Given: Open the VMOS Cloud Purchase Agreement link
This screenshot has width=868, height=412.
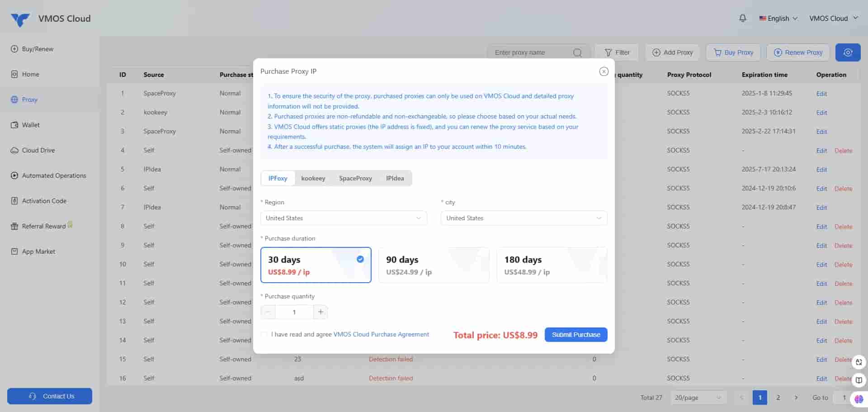Looking at the screenshot, I should coord(381,334).
